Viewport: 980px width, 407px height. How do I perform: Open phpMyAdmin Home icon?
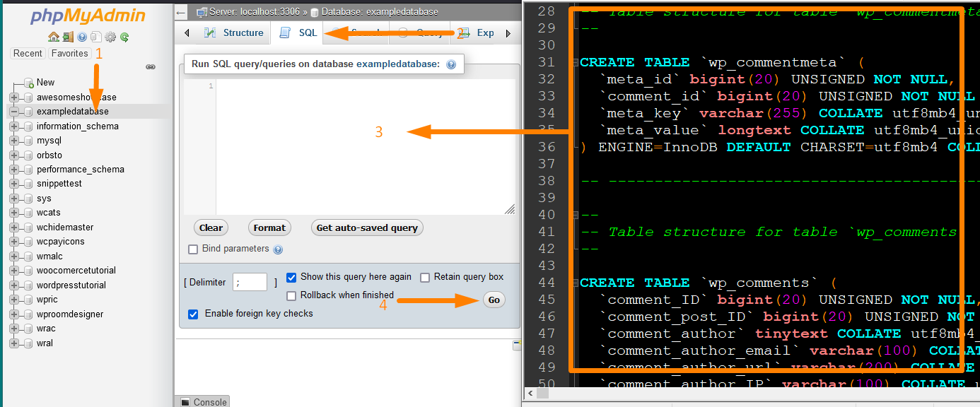[x=54, y=37]
